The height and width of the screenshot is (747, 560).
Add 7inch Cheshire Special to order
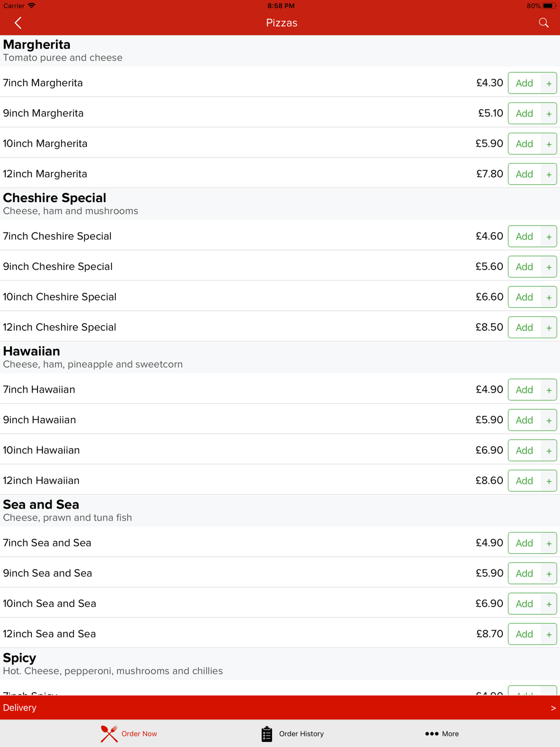(525, 237)
